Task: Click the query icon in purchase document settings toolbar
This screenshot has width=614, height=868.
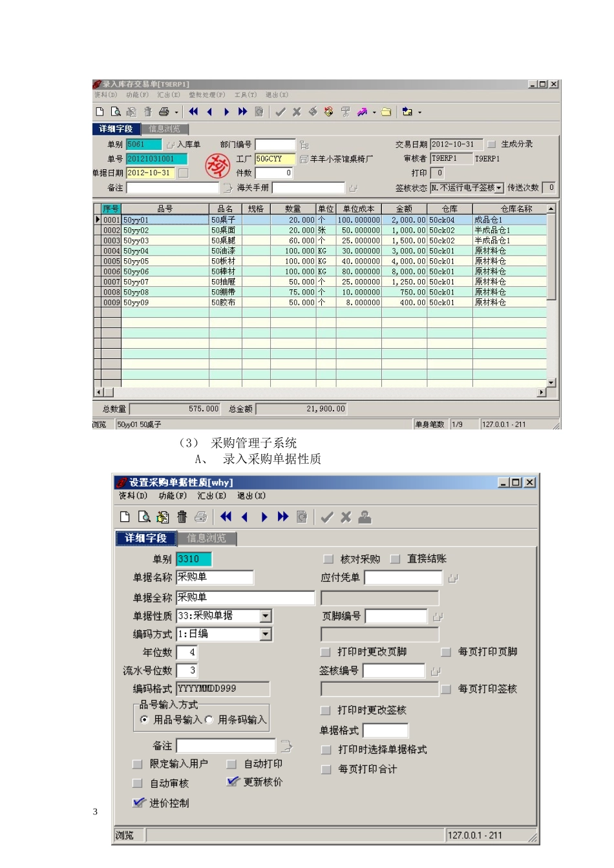Action: pyautogui.click(x=144, y=517)
